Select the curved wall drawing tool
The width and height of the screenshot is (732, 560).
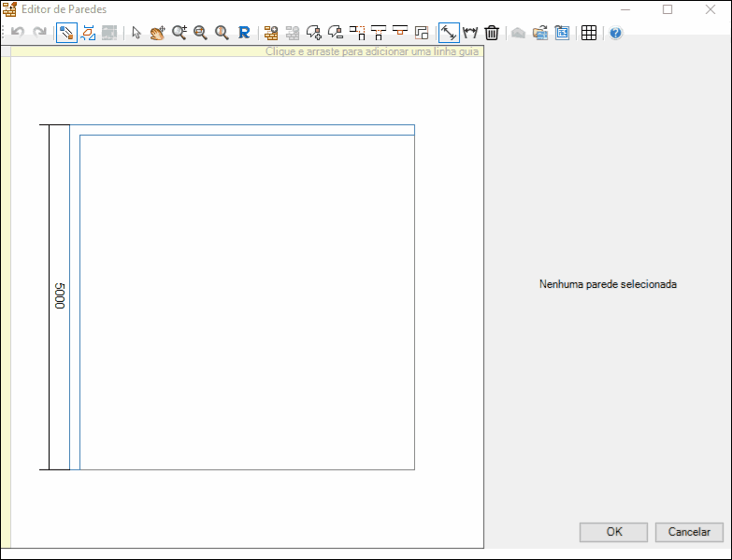point(88,33)
